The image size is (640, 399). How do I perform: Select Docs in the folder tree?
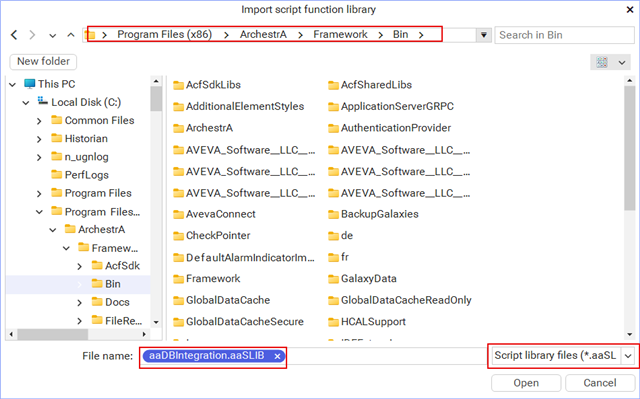tap(117, 302)
